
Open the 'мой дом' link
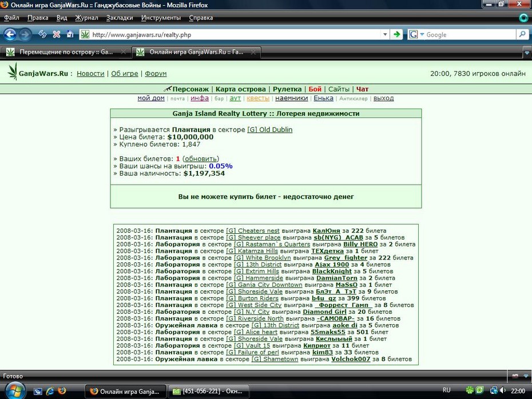tap(151, 98)
